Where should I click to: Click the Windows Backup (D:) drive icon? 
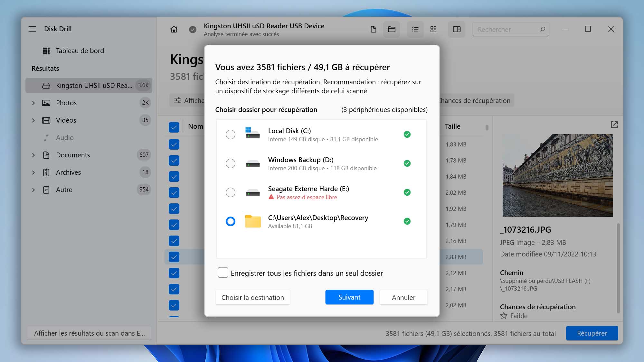(x=253, y=164)
